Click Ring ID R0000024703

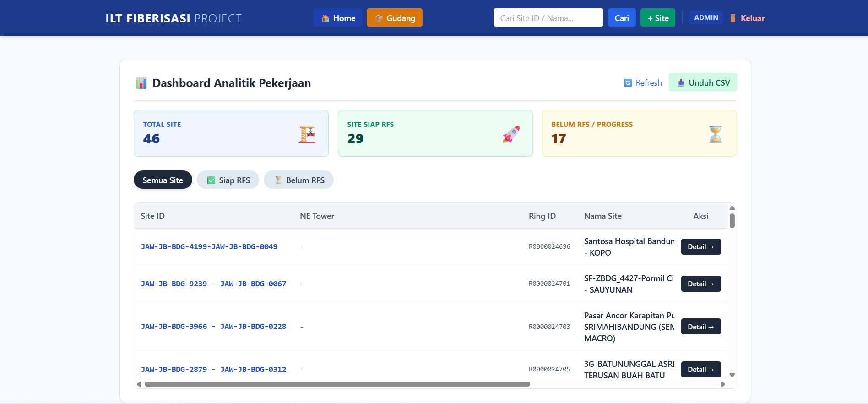point(549,327)
